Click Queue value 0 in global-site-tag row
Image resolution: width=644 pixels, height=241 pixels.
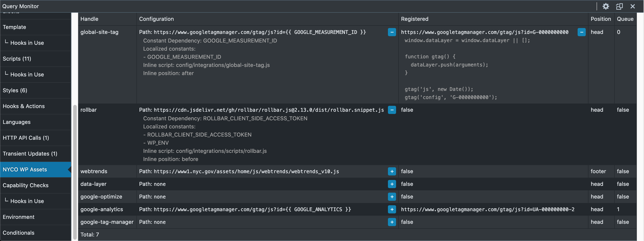click(618, 32)
